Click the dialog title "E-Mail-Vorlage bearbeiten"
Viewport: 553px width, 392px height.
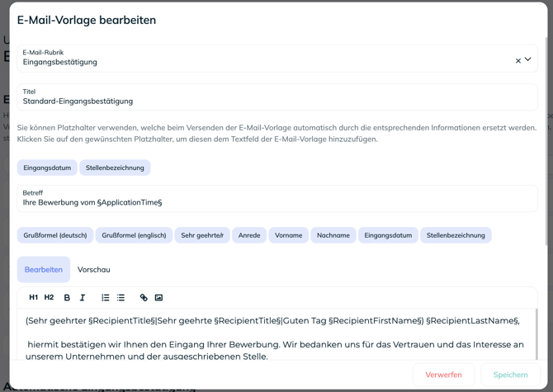(87, 20)
